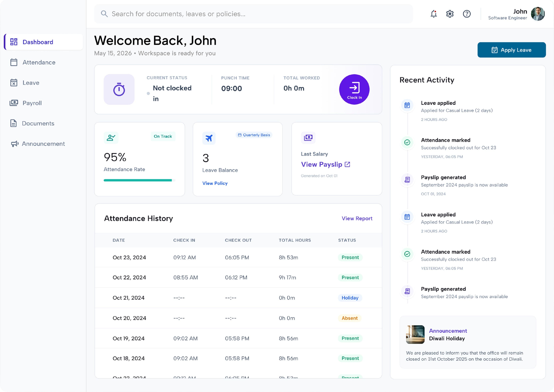Click the first Attendance marked checkmark icon

coord(407,142)
